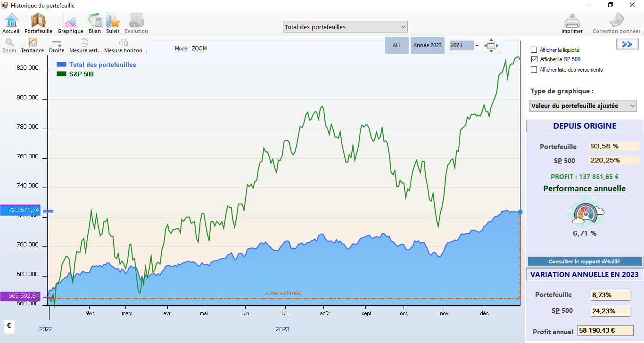644x343 pixels.
Task: Click the 723 671,74 value marker
Action: 21,210
